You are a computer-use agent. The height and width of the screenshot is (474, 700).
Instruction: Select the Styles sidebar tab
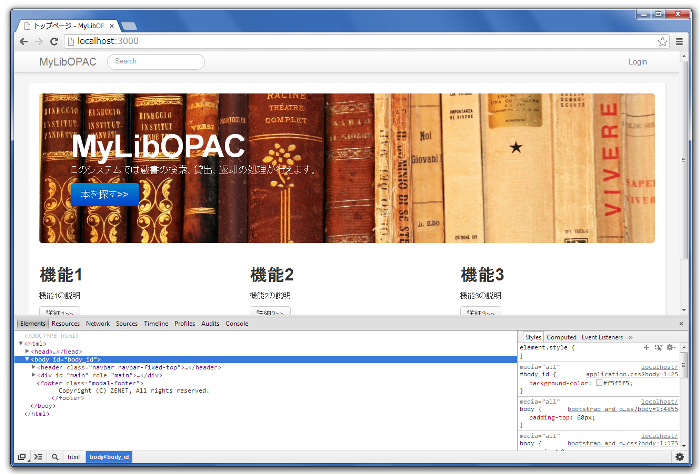click(x=533, y=337)
